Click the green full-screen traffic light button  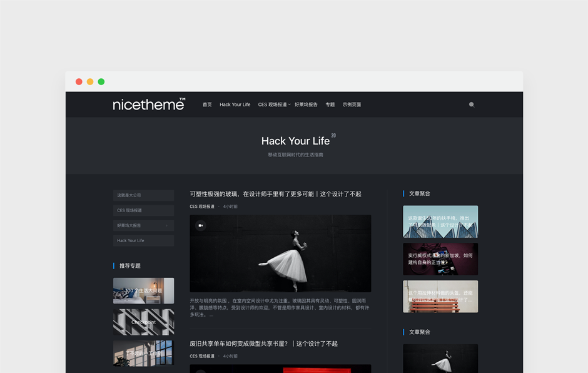101,81
